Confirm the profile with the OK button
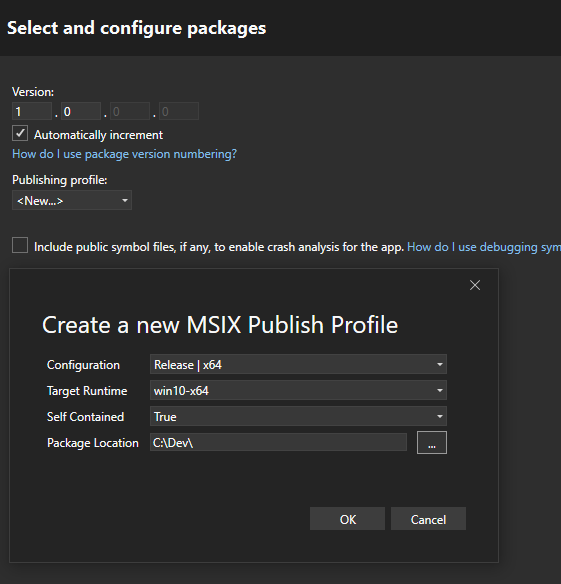 [x=348, y=518]
